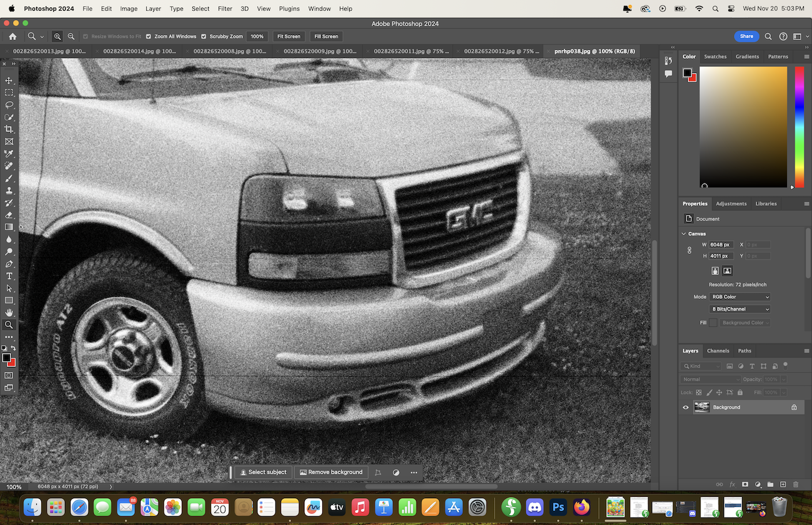Select the Hand tool
Viewport: 812px width, 525px height.
pyautogui.click(x=9, y=312)
